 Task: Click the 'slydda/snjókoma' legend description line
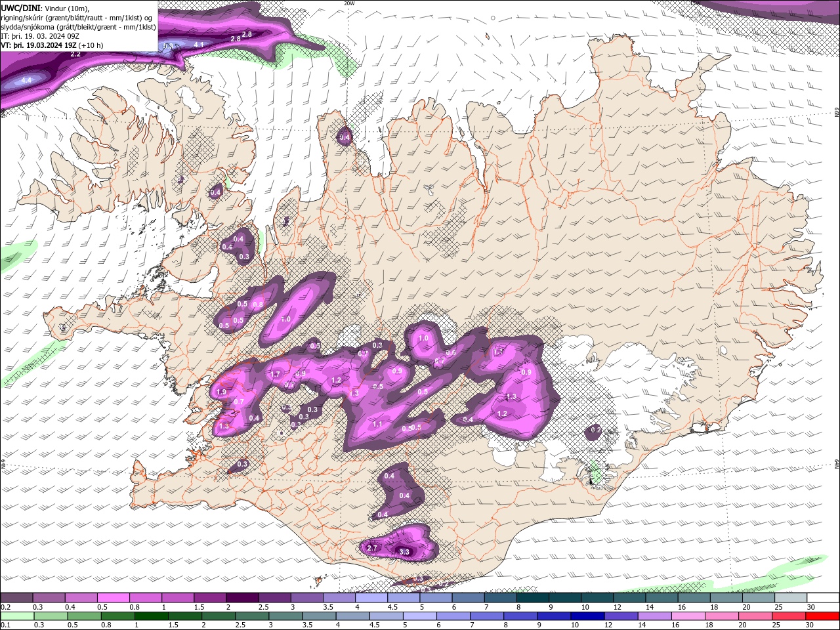(79, 27)
